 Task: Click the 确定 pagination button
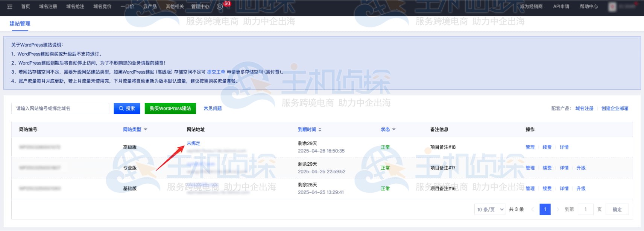(617, 210)
